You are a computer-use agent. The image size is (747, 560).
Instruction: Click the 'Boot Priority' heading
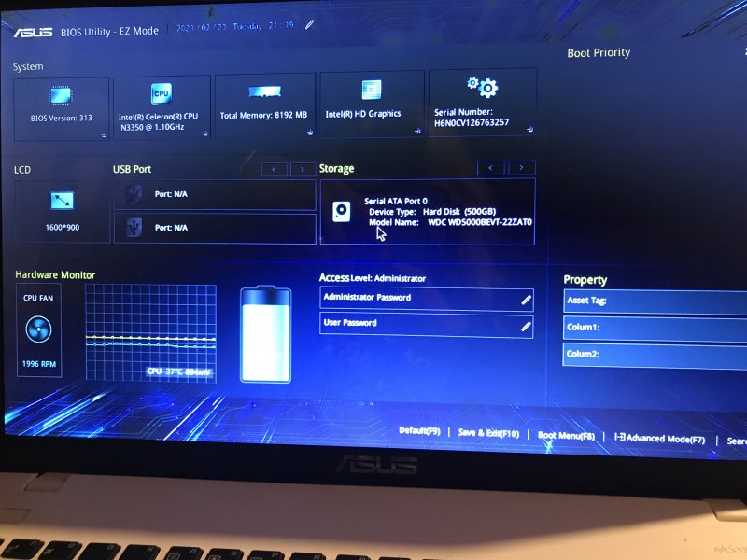click(599, 53)
